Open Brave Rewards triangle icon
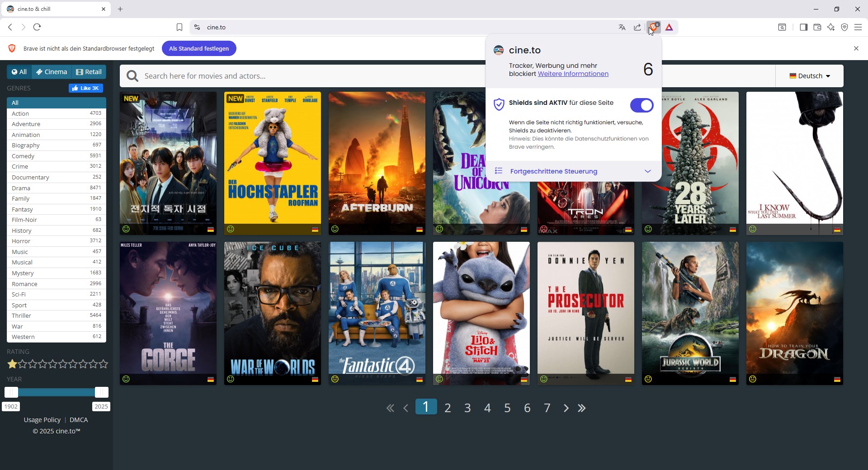Viewport: 868px width, 470px height. (x=669, y=27)
